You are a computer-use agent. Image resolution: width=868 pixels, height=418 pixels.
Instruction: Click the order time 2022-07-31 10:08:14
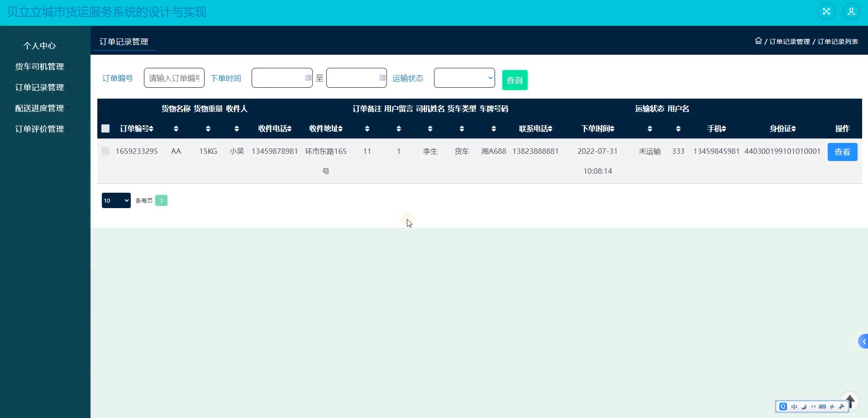598,161
